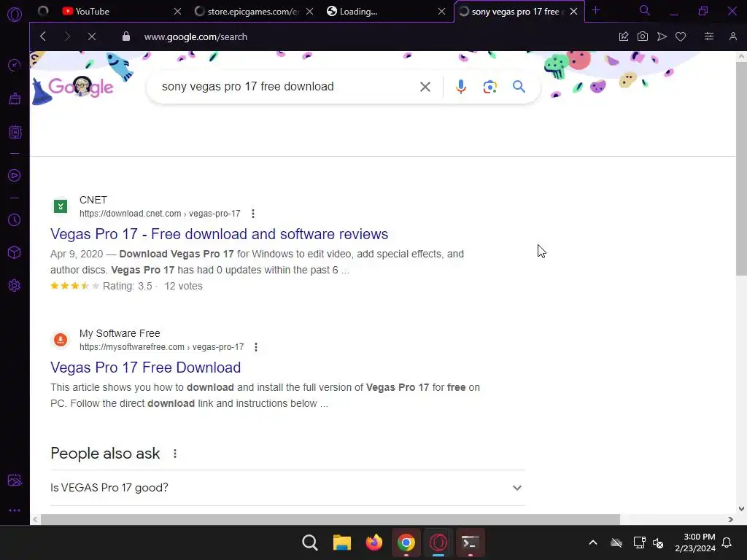Open the gallery image icon in sidebar
Image resolution: width=747 pixels, height=560 pixels.
[15, 480]
